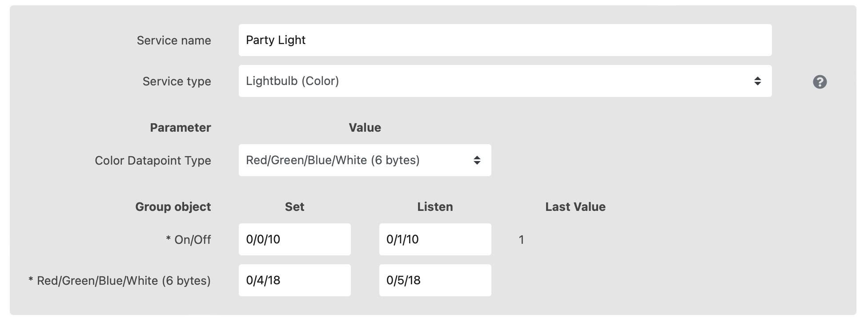Click the Last Value column header

(x=575, y=207)
